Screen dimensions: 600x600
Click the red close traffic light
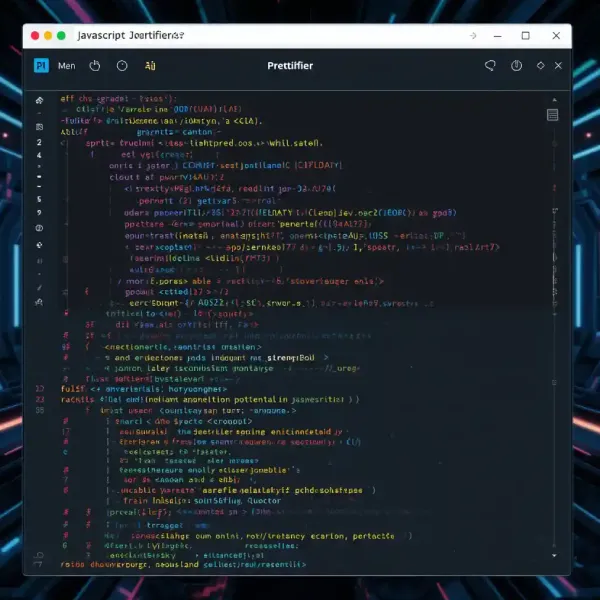coord(35,36)
